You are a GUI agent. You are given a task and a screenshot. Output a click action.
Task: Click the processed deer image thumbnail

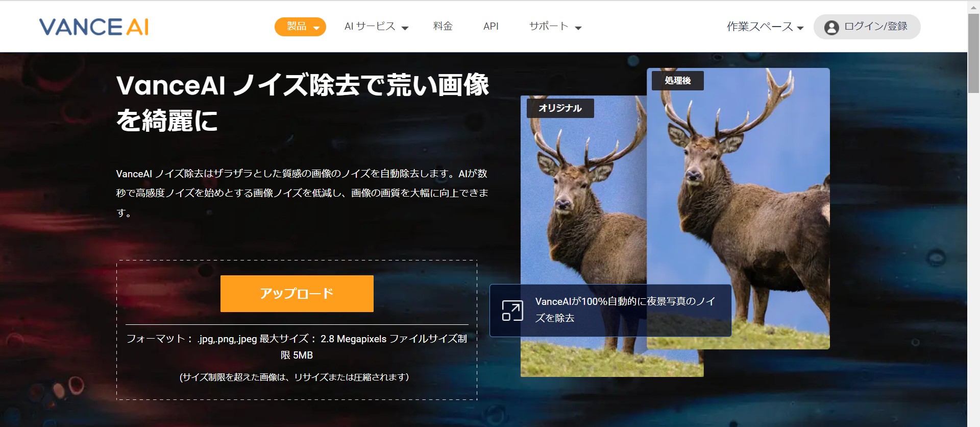(x=738, y=208)
